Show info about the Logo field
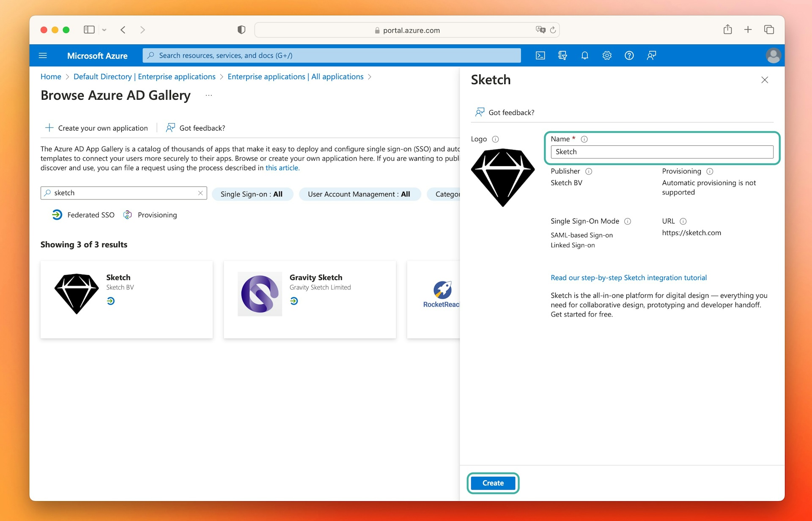 pos(496,139)
